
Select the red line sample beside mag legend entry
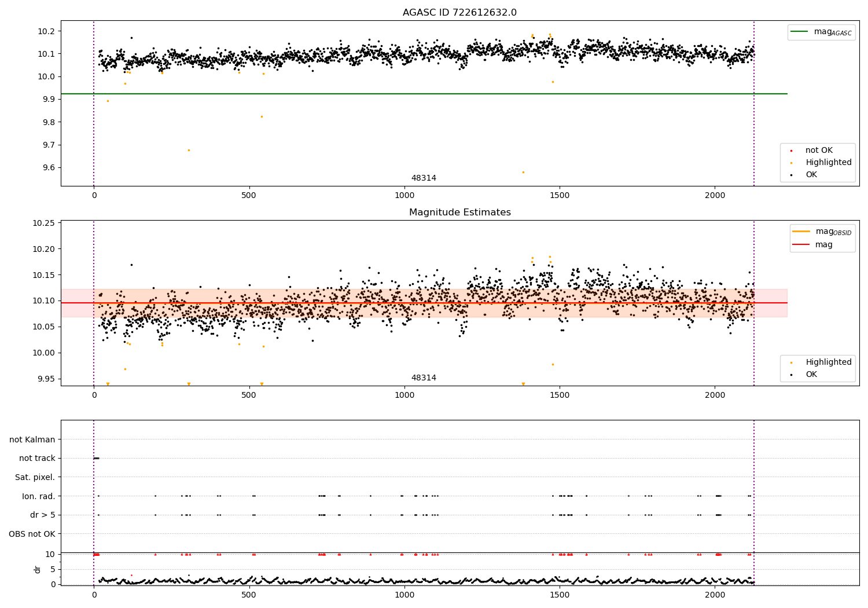801,245
